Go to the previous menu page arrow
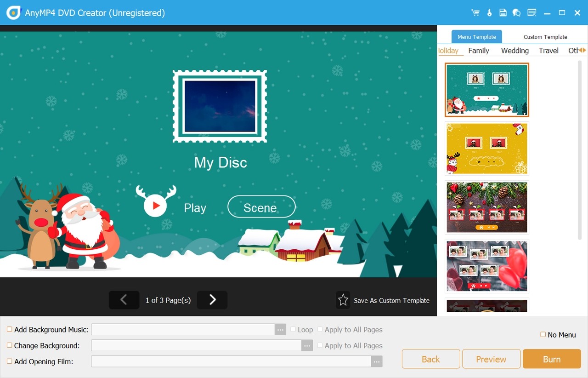 tap(124, 300)
